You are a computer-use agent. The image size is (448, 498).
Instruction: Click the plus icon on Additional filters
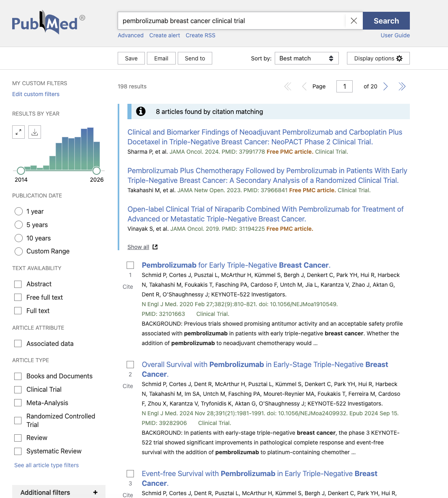click(x=95, y=492)
